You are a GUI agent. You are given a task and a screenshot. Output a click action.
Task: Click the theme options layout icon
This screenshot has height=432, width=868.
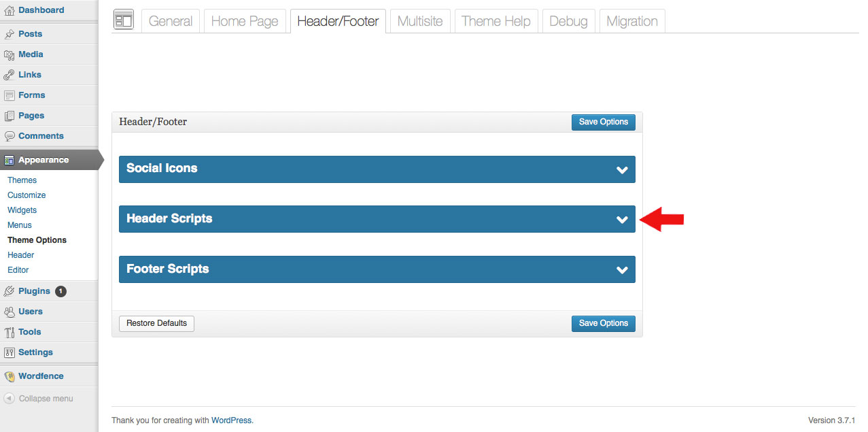tap(123, 20)
